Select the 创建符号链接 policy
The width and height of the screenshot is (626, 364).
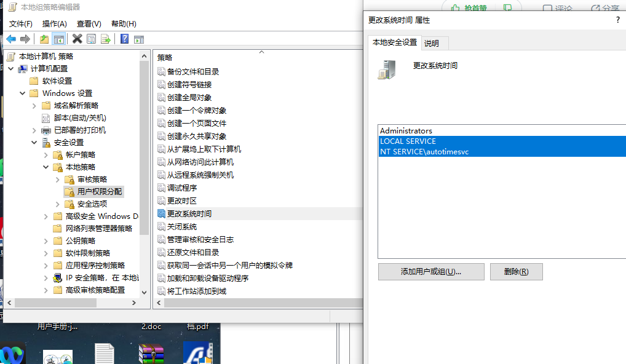click(189, 85)
